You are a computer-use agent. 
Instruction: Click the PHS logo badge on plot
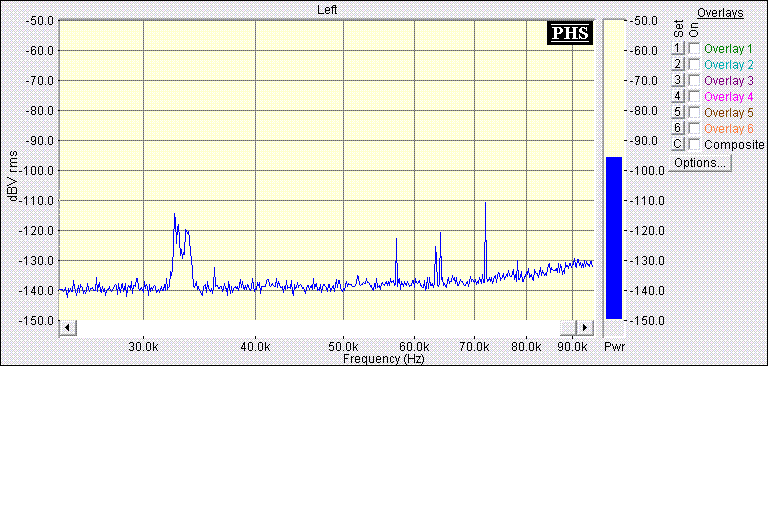pyautogui.click(x=570, y=33)
